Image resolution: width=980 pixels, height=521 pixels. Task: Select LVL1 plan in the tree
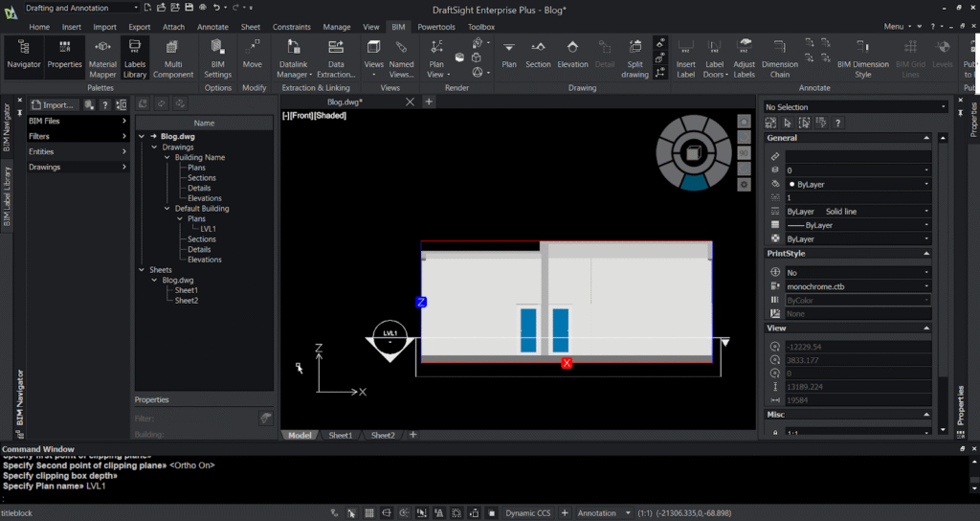pyautogui.click(x=207, y=229)
